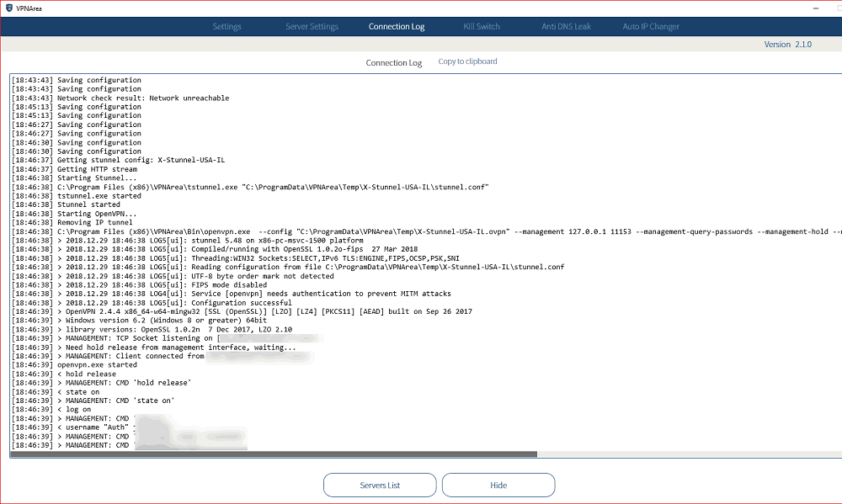Open the Anti DNS Leak tab

point(566,27)
